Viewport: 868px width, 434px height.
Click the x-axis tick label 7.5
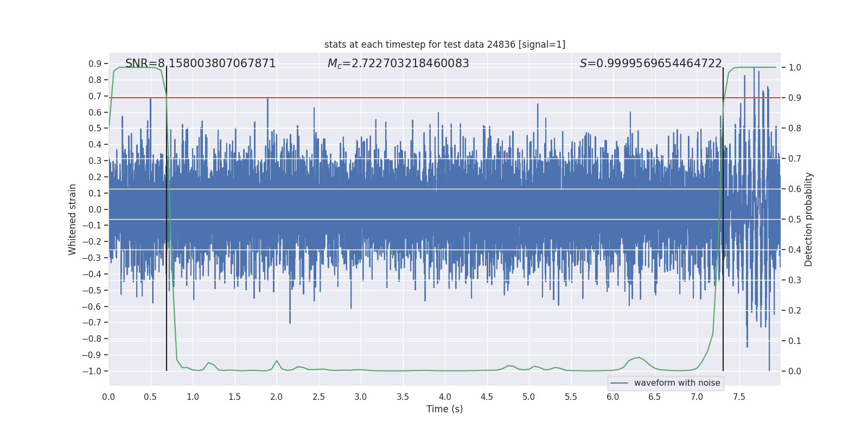(739, 397)
